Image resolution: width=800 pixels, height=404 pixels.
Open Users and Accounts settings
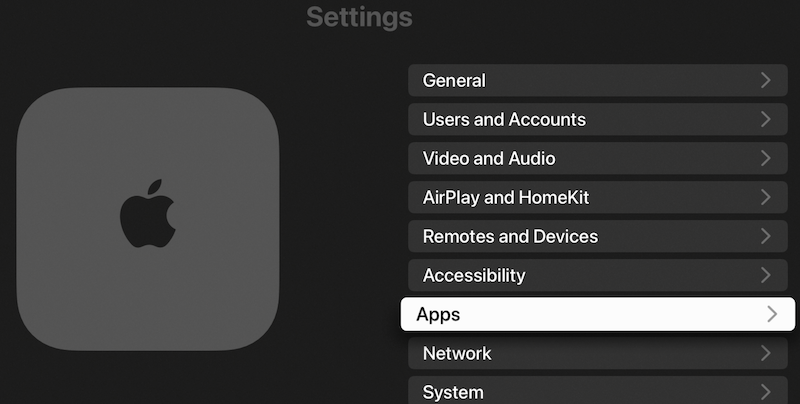597,119
